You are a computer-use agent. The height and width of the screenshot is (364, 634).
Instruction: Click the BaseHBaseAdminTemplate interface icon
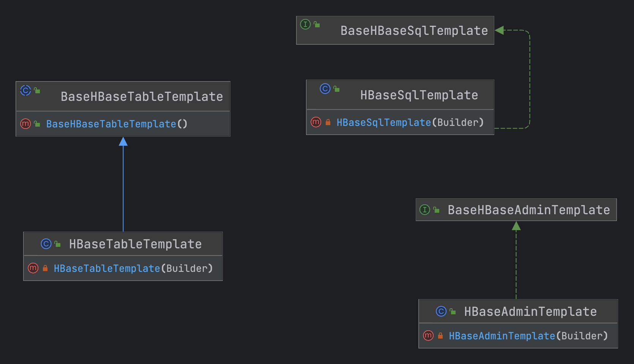tap(425, 210)
